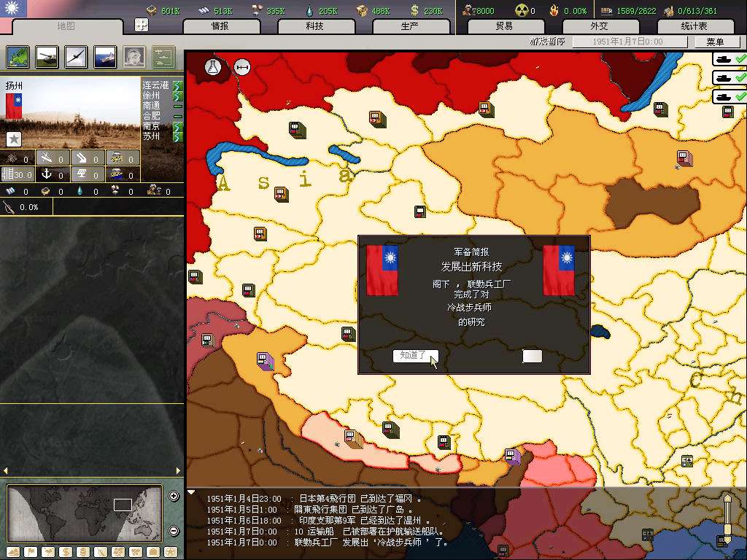
Task: Click the flask research icon on the map
Action: 214,66
